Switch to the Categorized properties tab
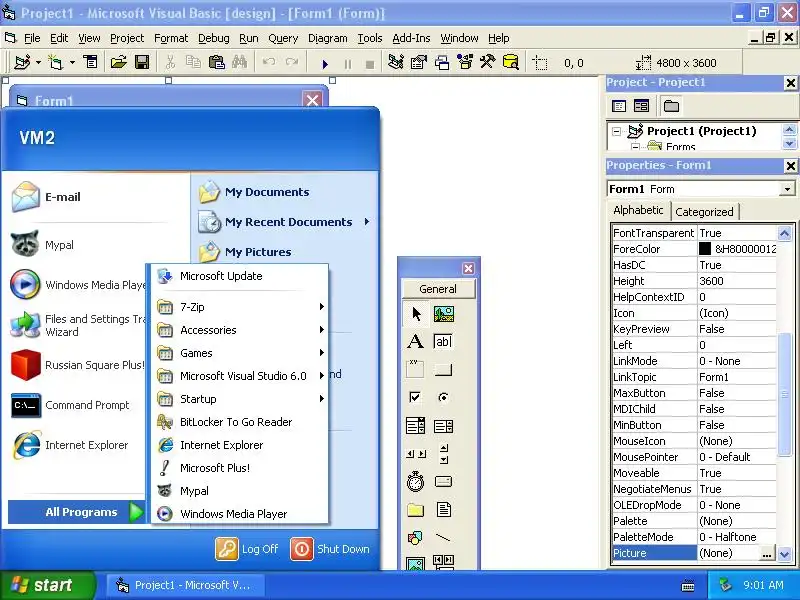The image size is (800, 600). 704,212
